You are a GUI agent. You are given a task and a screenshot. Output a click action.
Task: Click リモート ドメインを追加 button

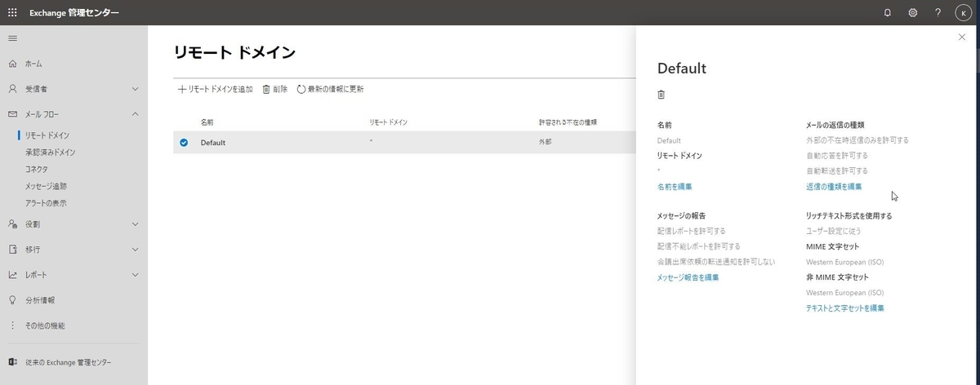(216, 89)
